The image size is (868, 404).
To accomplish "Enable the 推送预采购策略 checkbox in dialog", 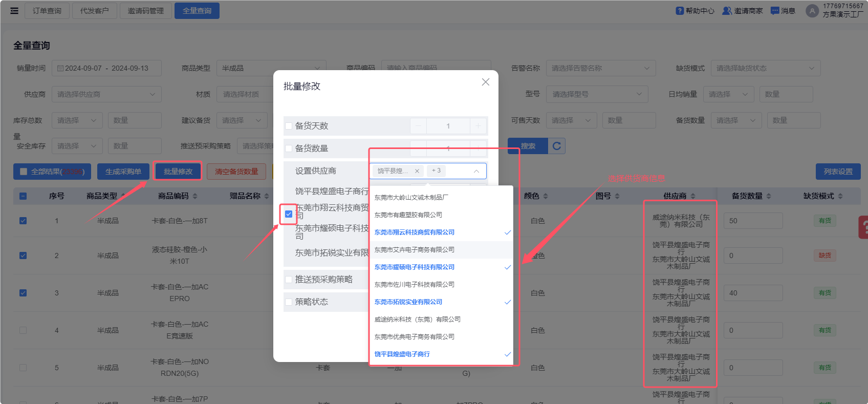I will [289, 280].
